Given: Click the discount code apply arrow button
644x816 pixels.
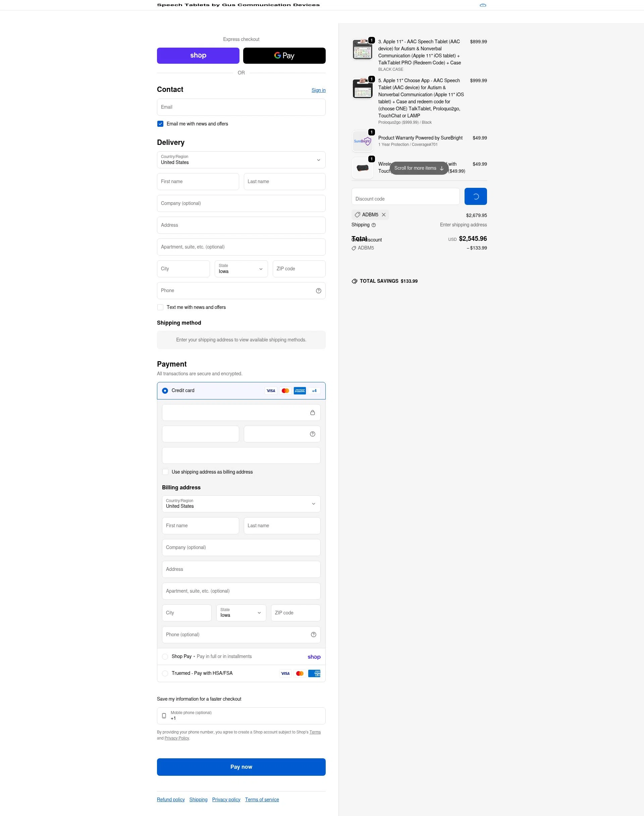Looking at the screenshot, I should click(x=475, y=196).
